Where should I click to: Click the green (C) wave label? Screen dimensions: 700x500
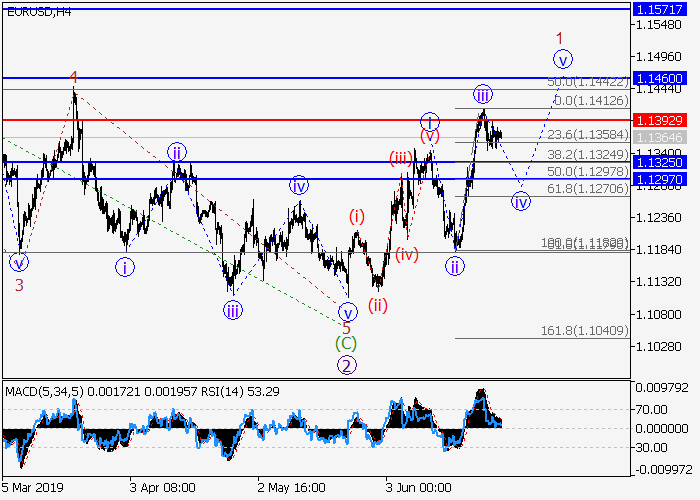tap(345, 343)
